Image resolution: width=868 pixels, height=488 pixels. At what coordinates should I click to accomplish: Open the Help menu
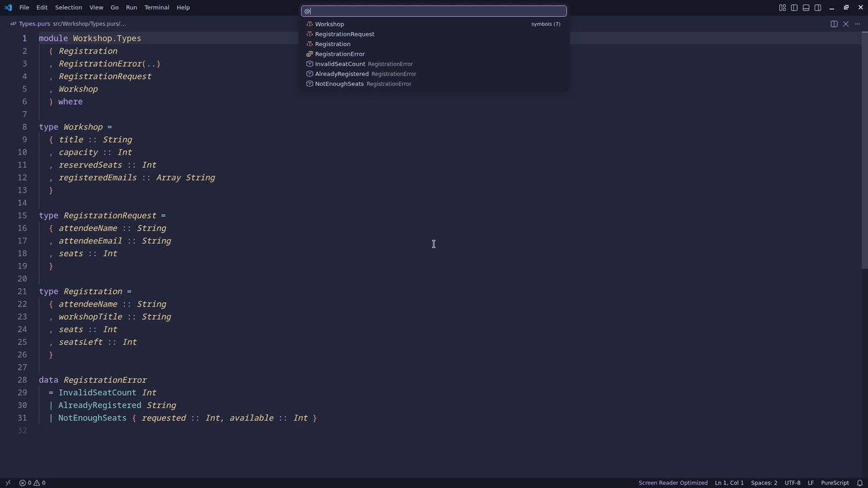tap(183, 7)
